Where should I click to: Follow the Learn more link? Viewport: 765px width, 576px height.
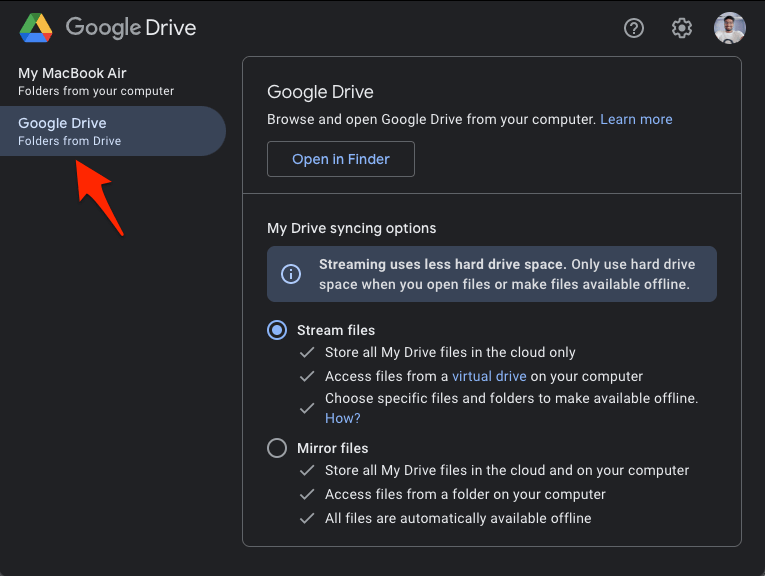[x=636, y=119]
